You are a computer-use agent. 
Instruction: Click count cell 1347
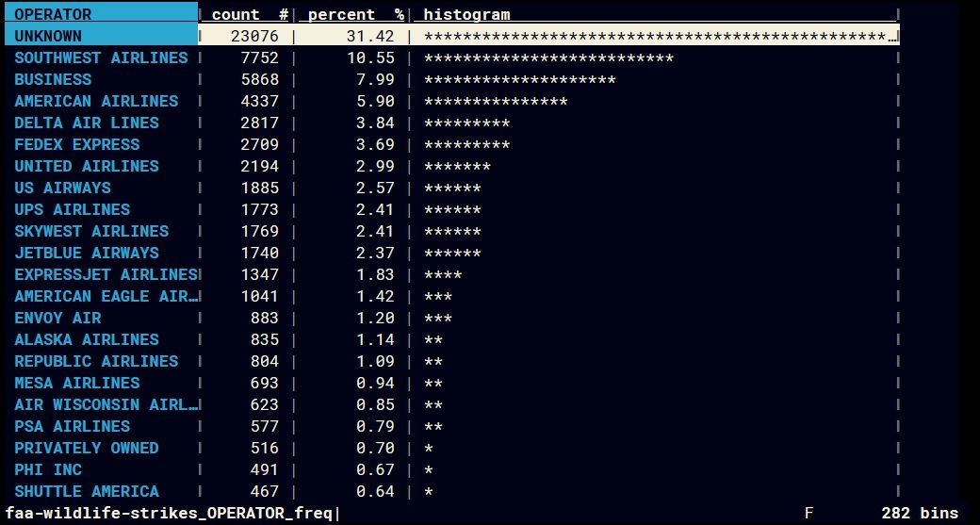coord(259,274)
